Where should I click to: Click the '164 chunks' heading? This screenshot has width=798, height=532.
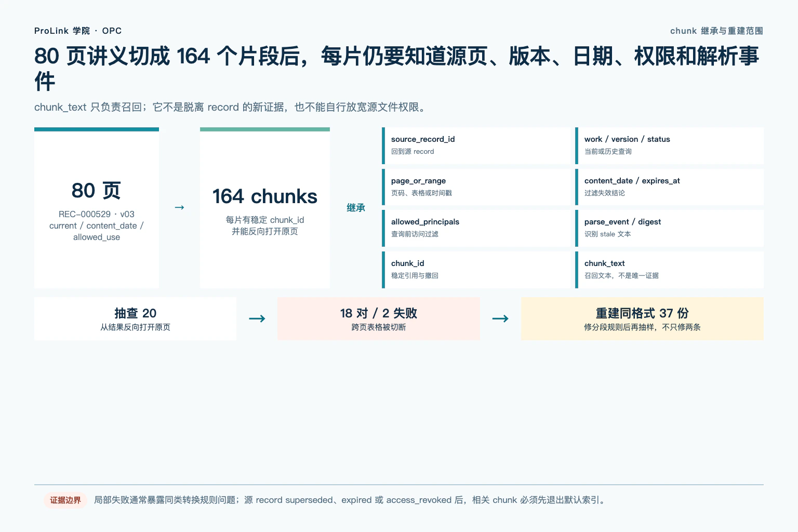pyautogui.click(x=265, y=196)
